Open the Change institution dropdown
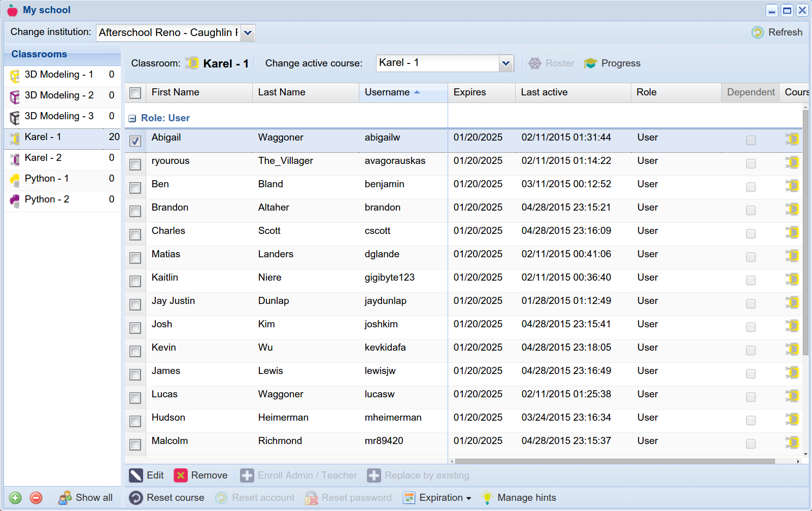812x511 pixels. 247,32
